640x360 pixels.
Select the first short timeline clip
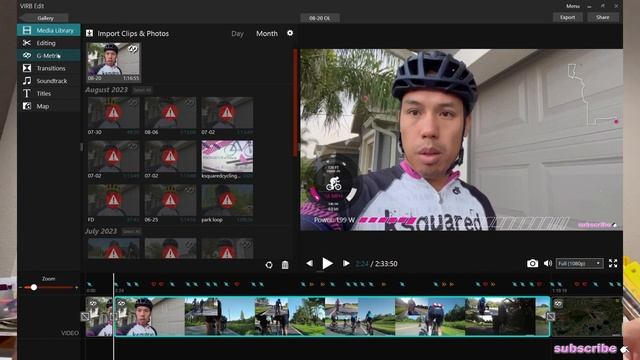click(x=99, y=317)
